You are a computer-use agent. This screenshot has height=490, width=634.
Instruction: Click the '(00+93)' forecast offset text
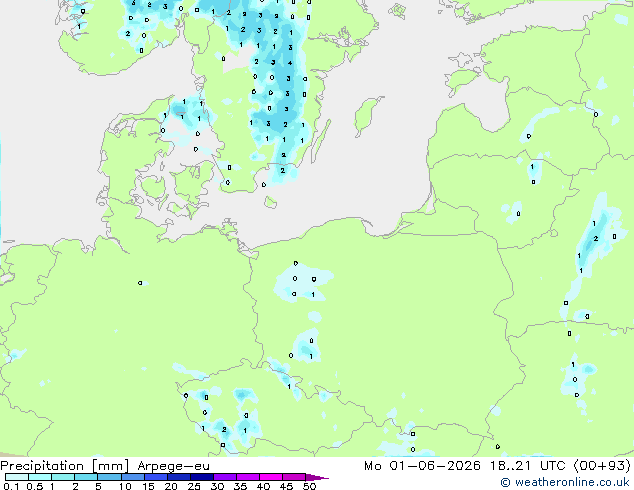[x=602, y=465]
